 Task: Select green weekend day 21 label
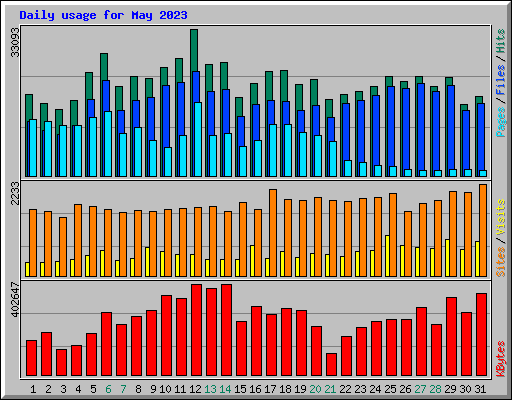pos(330,389)
